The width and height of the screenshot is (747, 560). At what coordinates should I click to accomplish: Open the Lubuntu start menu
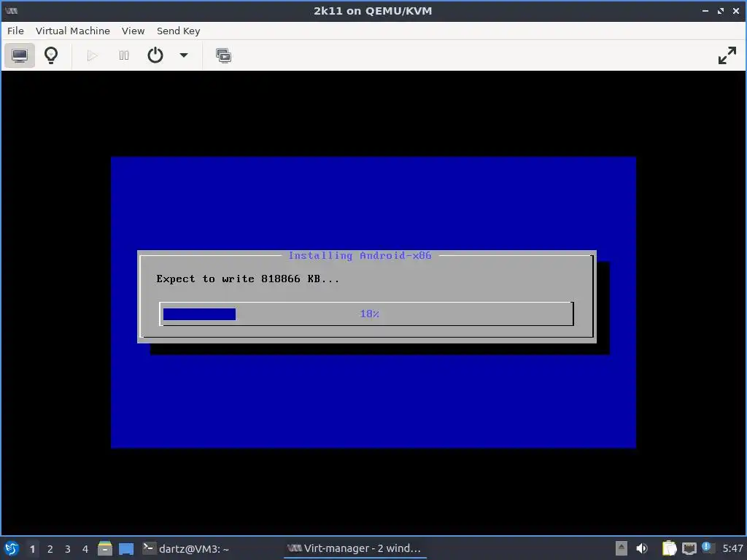12,548
